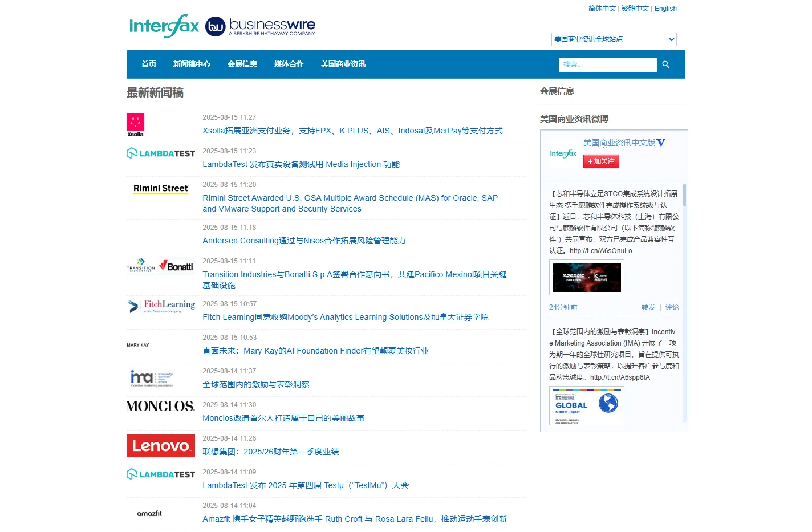Select 媒体合作 in navigation bar
This screenshot has height=532, width=812.
click(289, 64)
